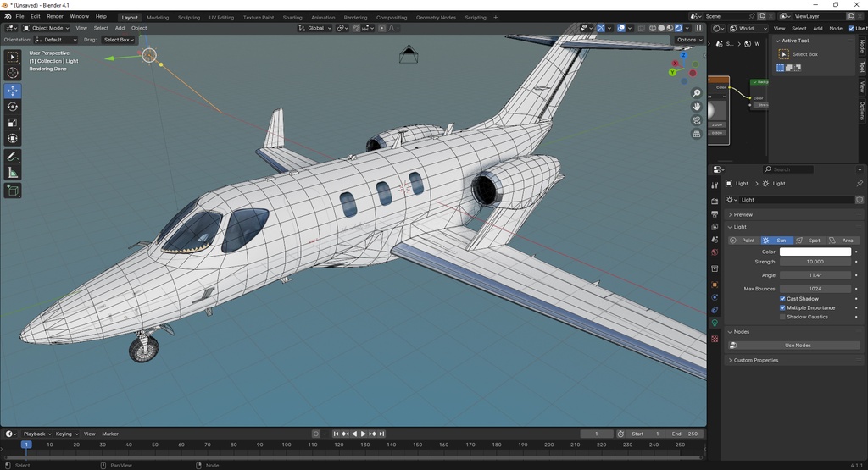868x470 pixels.
Task: Select the 3D Cursor tool
Action: pos(13,73)
